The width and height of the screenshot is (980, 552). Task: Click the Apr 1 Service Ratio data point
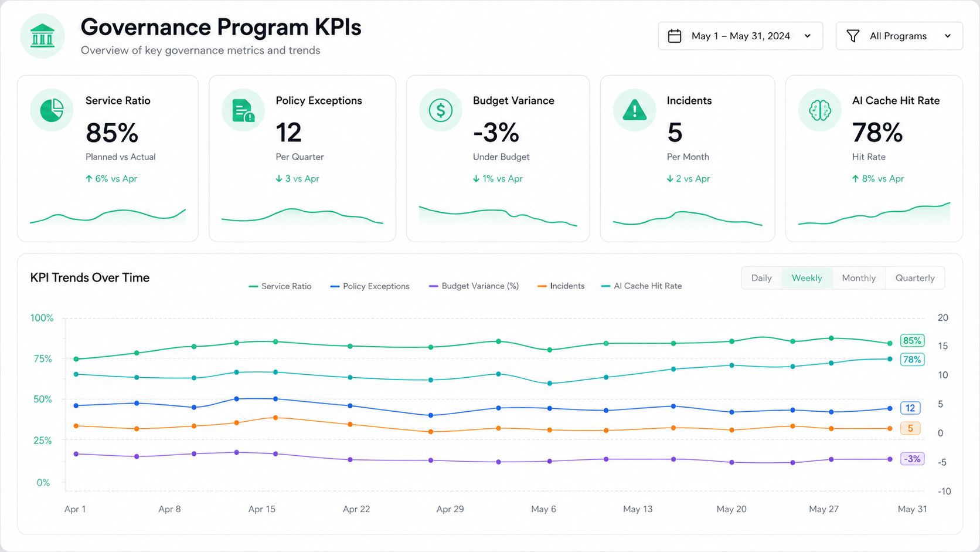(76, 359)
